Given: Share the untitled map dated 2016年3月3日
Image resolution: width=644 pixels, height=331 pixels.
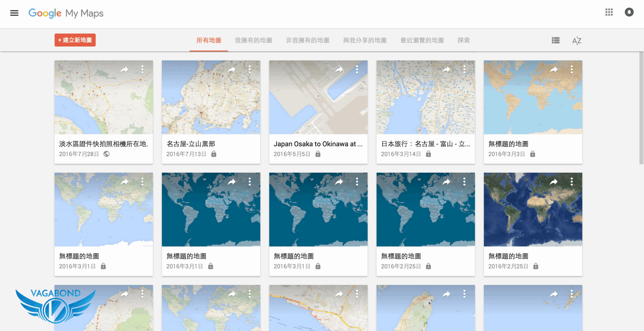Looking at the screenshot, I should pos(554,69).
